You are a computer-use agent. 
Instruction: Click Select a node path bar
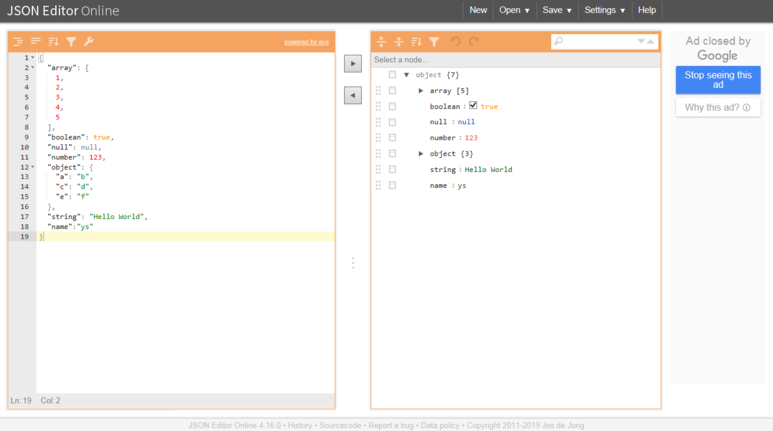(x=516, y=60)
